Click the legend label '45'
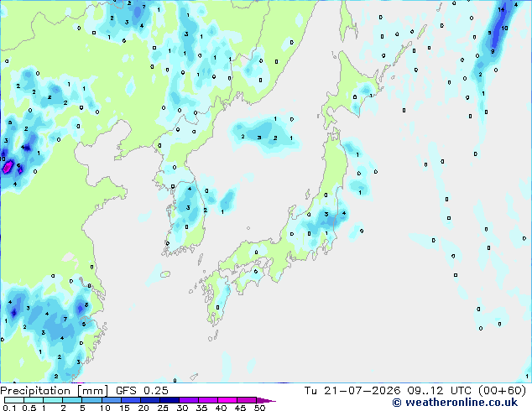The width and height of the screenshot is (532, 411). tap(241, 408)
